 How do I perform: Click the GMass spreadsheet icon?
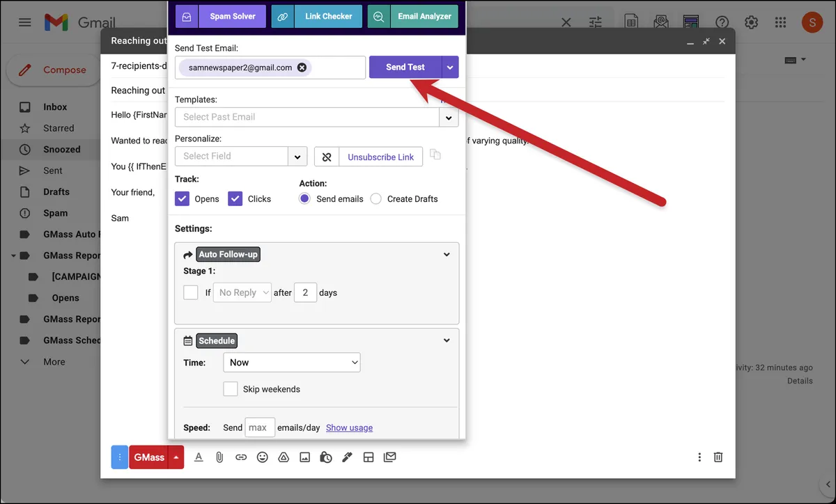pyautogui.click(x=630, y=22)
